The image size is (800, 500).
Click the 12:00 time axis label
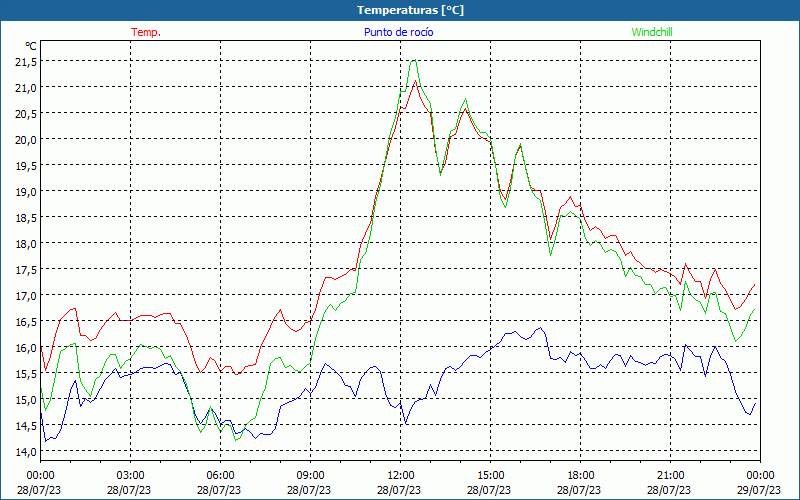(x=401, y=476)
